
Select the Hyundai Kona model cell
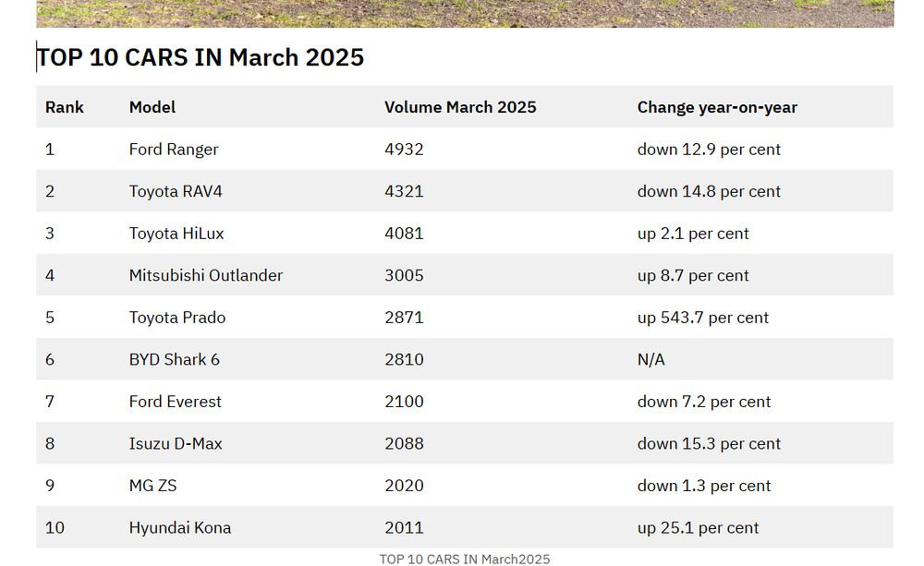(180, 528)
